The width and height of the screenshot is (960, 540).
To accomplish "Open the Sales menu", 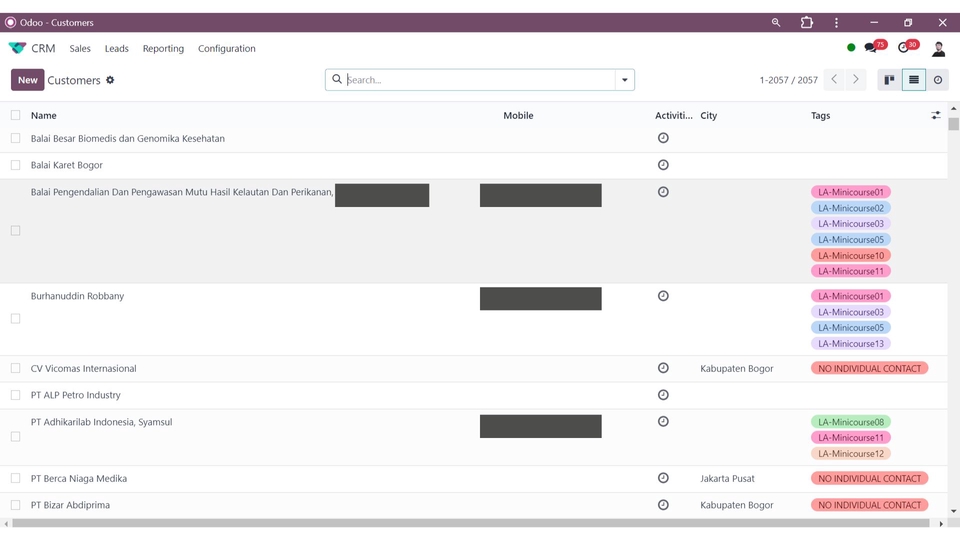I will (x=80, y=48).
